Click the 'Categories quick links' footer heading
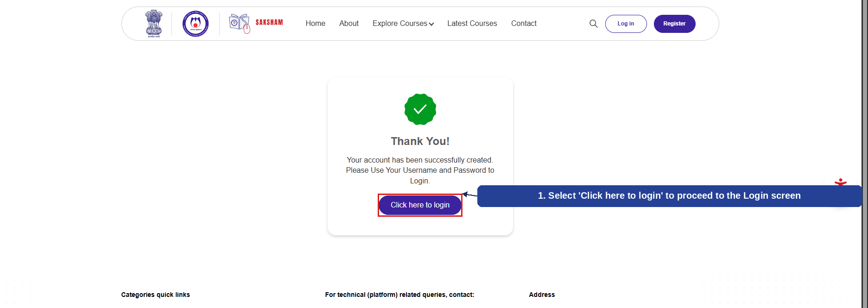Screen dimensions: 868x308 pyautogui.click(x=155, y=295)
